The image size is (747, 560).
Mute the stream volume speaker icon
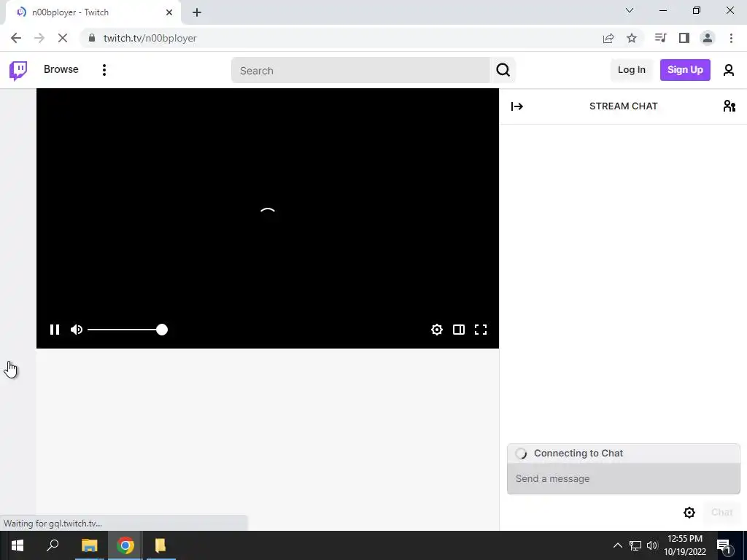[x=76, y=330]
